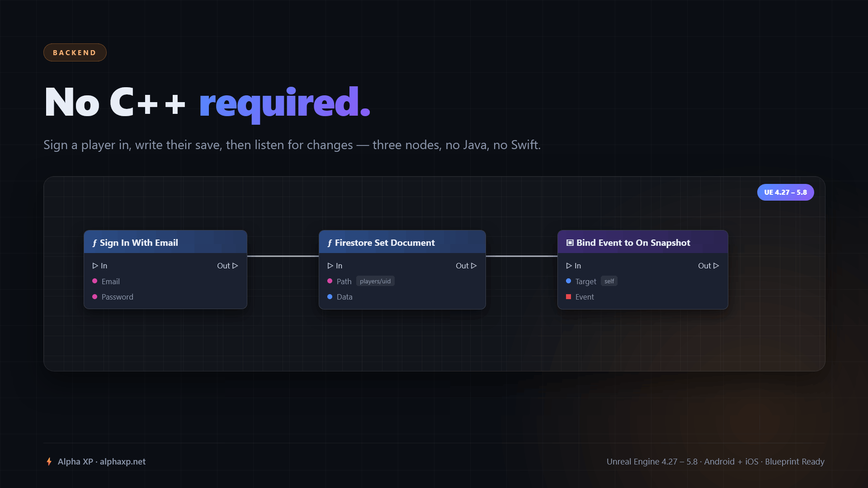Select the pink Email input pin

95,281
